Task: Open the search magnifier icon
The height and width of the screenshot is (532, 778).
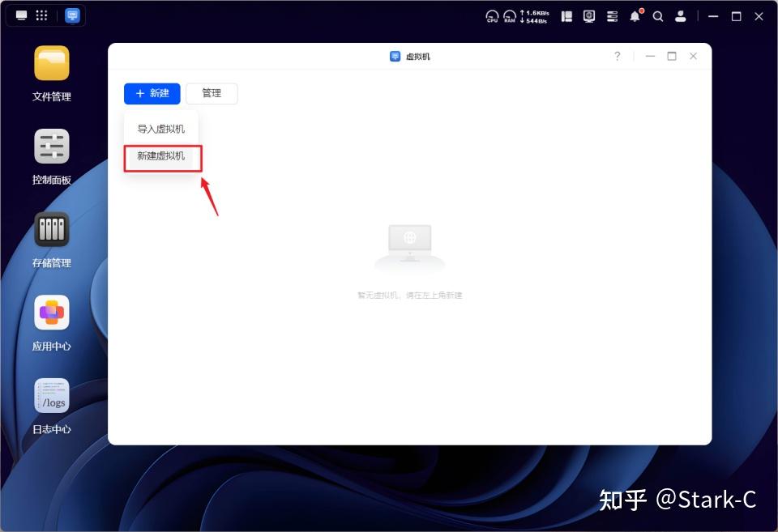Action: [x=658, y=16]
